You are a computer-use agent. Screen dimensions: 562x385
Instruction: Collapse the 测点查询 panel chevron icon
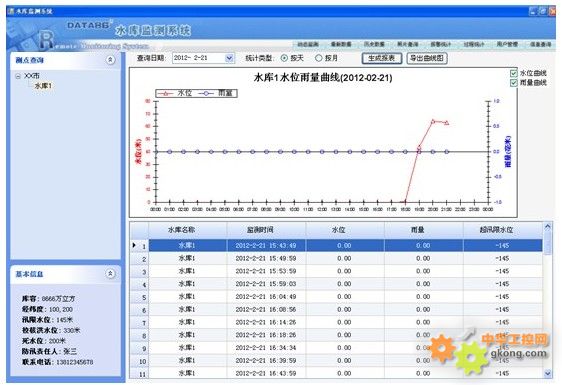pyautogui.click(x=110, y=60)
